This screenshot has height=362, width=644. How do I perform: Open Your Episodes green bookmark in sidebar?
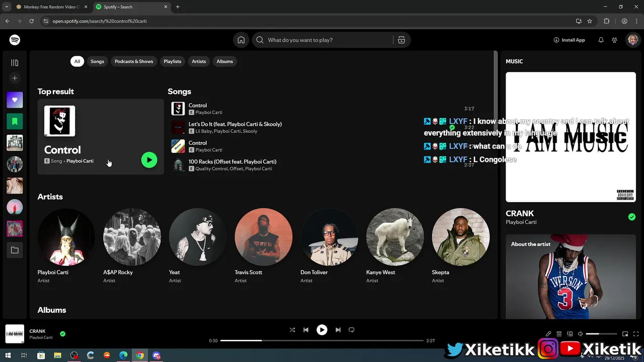click(15, 121)
